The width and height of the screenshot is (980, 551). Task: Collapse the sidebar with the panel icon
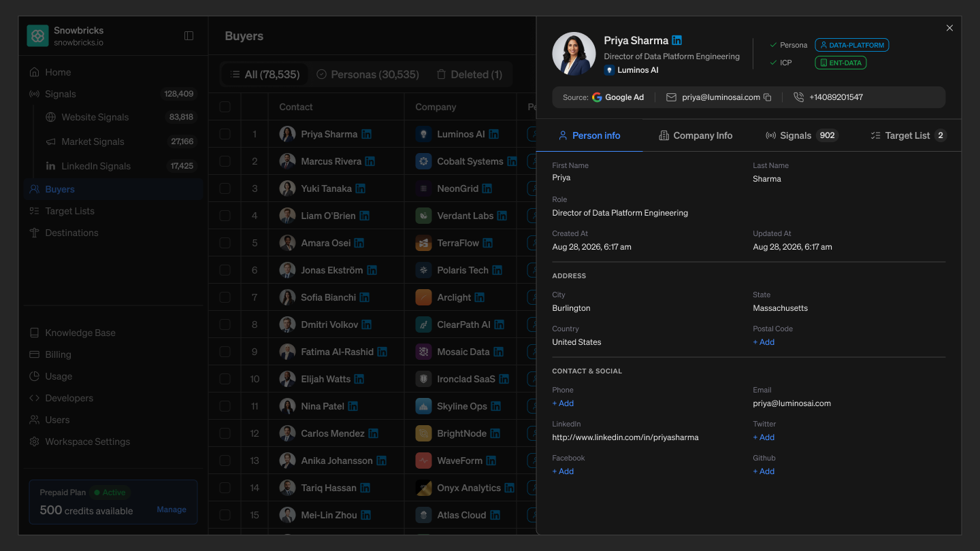pyautogui.click(x=189, y=36)
